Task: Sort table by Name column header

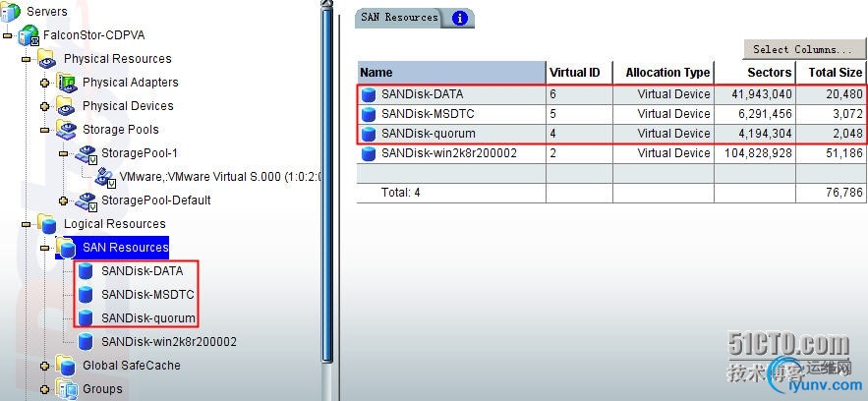Action: pos(451,73)
